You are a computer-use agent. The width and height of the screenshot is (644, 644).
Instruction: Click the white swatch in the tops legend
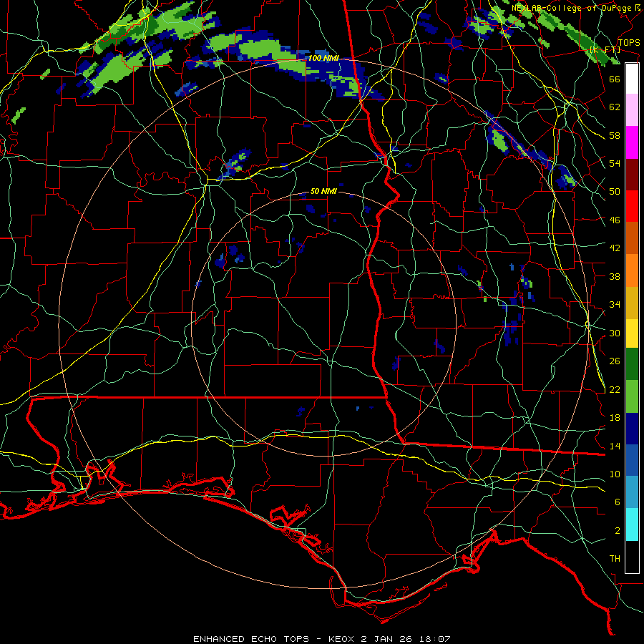point(632,79)
